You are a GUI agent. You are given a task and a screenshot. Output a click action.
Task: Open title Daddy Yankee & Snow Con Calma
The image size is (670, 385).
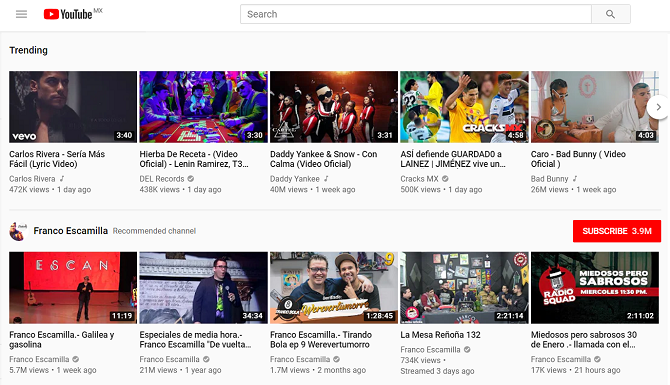click(x=323, y=159)
